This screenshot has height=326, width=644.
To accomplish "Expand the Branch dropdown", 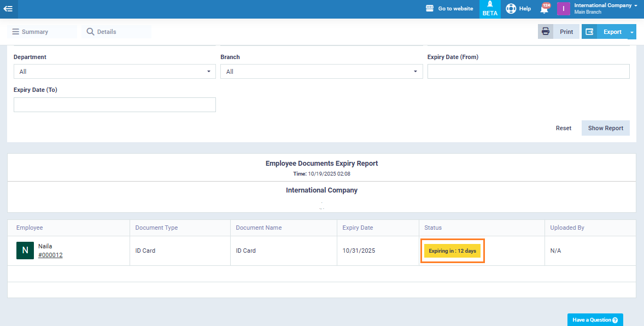I will (x=321, y=72).
